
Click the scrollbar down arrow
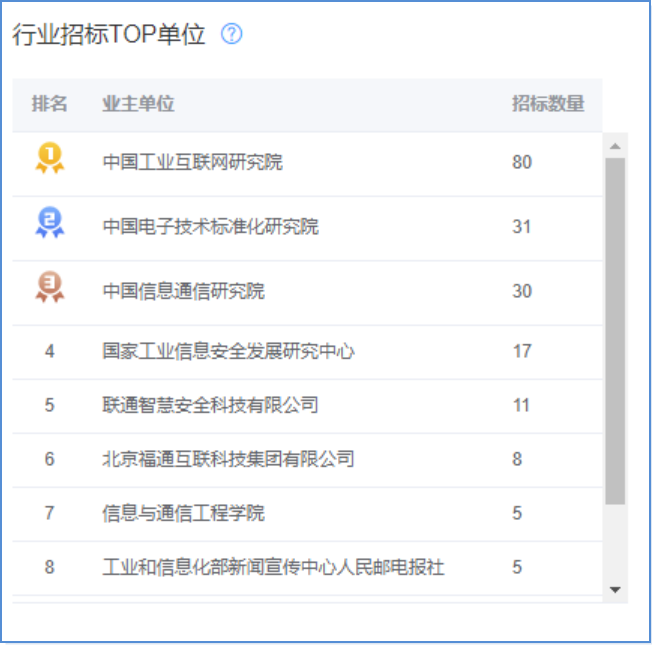(615, 589)
